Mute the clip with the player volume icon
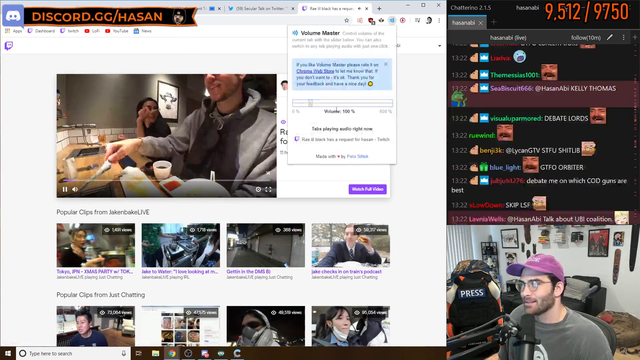Screen dimensions: 640x360 point(75,189)
